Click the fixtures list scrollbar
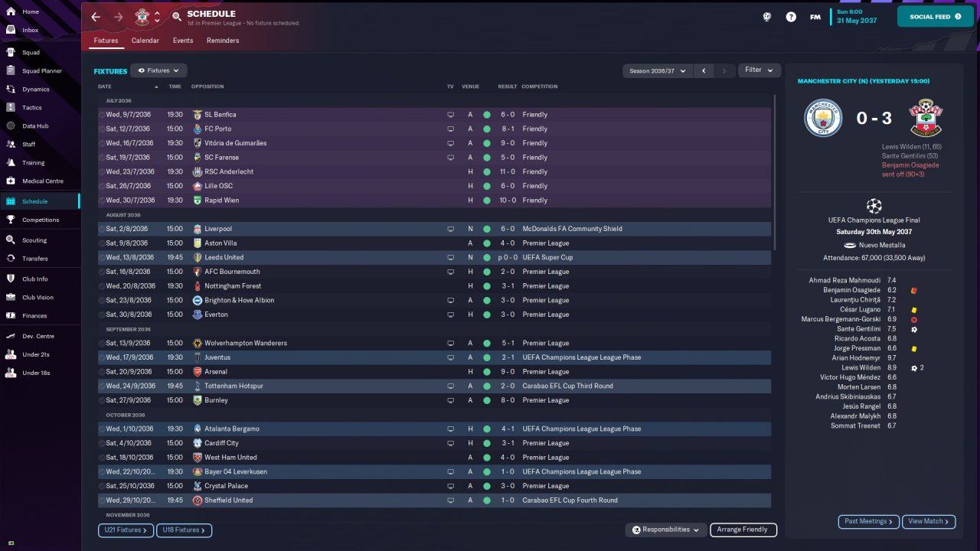Viewport: 980px width, 551px height. pos(775,172)
